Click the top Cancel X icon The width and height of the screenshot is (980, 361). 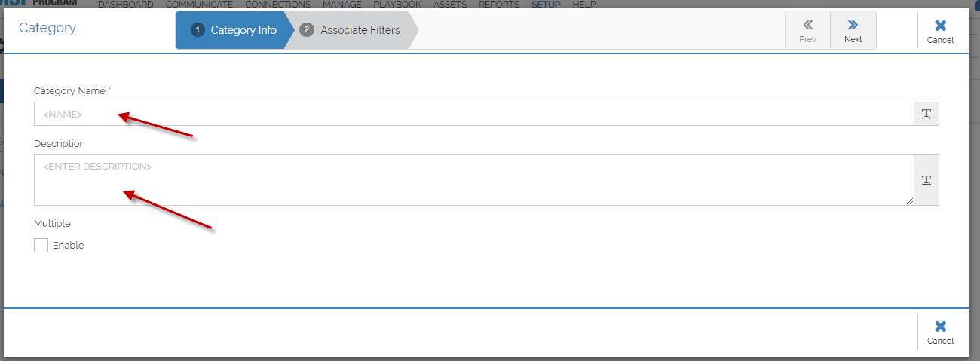pos(940,26)
